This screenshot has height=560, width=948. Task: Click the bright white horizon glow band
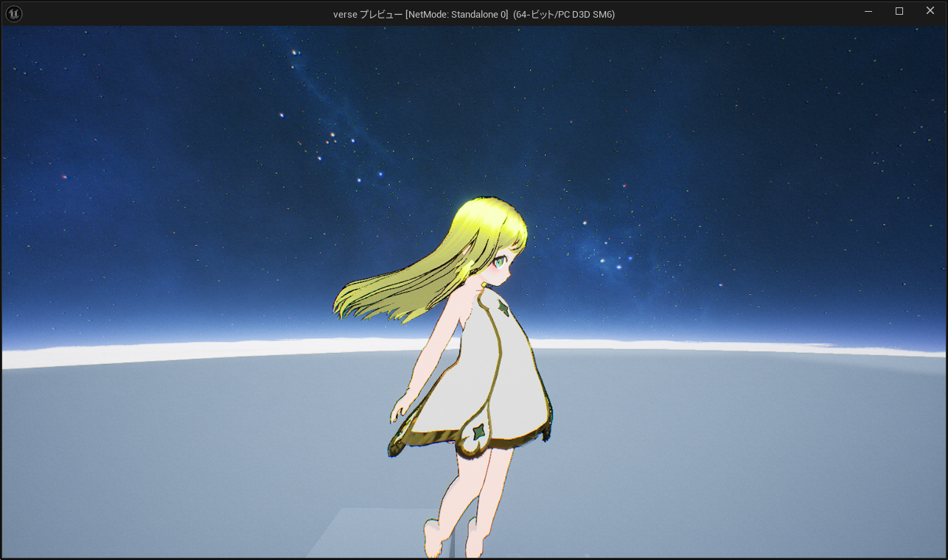(x=184, y=354)
